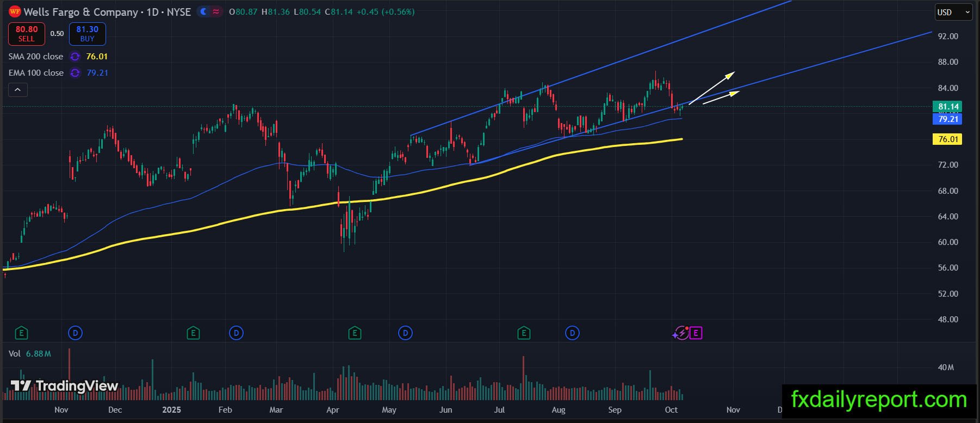The height and width of the screenshot is (423, 980).
Task: Click the TradingView logo
Action: click(x=64, y=386)
